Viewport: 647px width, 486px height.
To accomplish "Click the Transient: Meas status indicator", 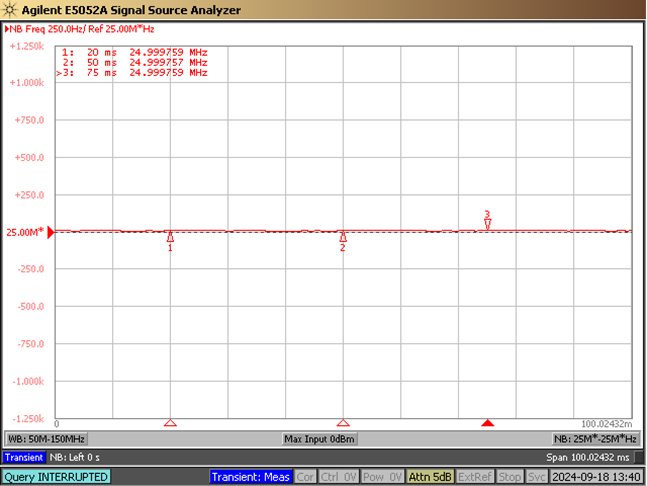I will pos(250,477).
